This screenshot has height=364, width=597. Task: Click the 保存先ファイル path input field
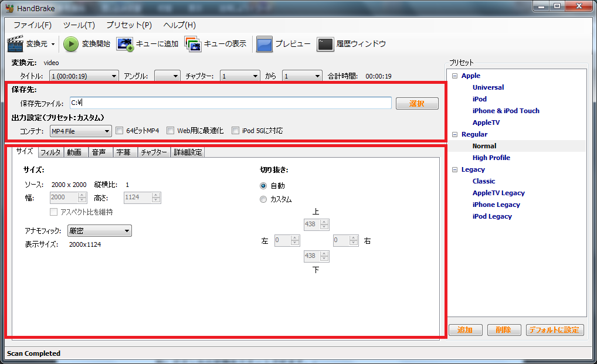230,103
